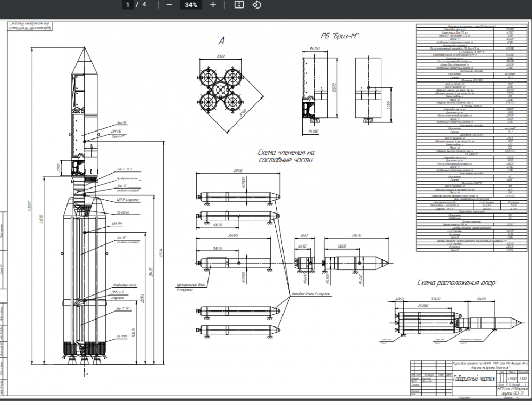Click the 'РБ Бриз-М' heading
This screenshot has width=532, height=401.
pos(339,36)
